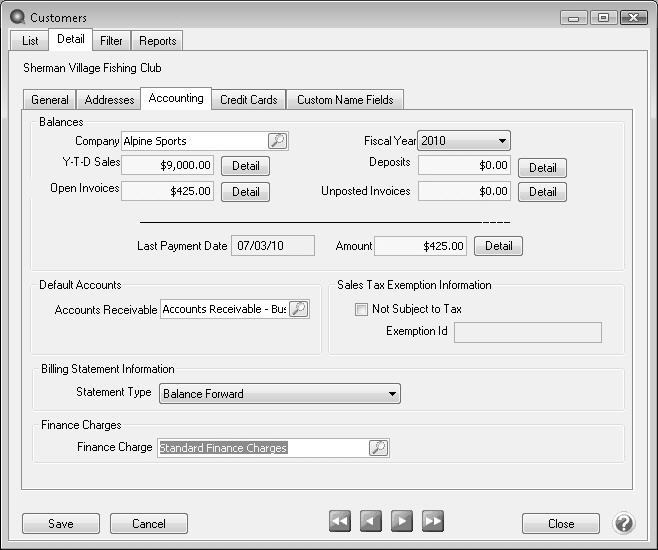
Task: Switch to the Filter tab
Action: coord(111,41)
